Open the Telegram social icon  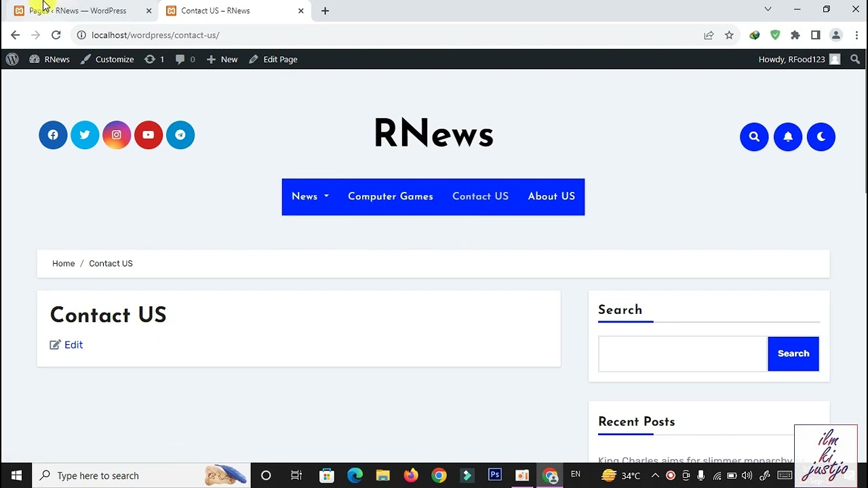180,135
